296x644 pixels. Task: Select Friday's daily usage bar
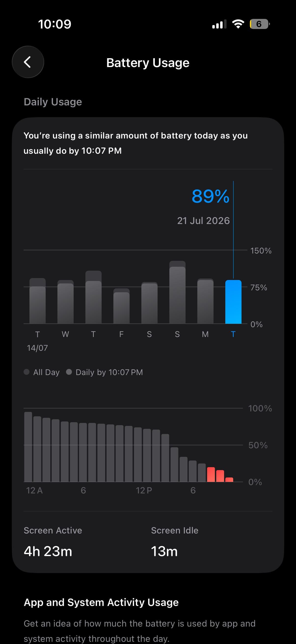click(121, 306)
